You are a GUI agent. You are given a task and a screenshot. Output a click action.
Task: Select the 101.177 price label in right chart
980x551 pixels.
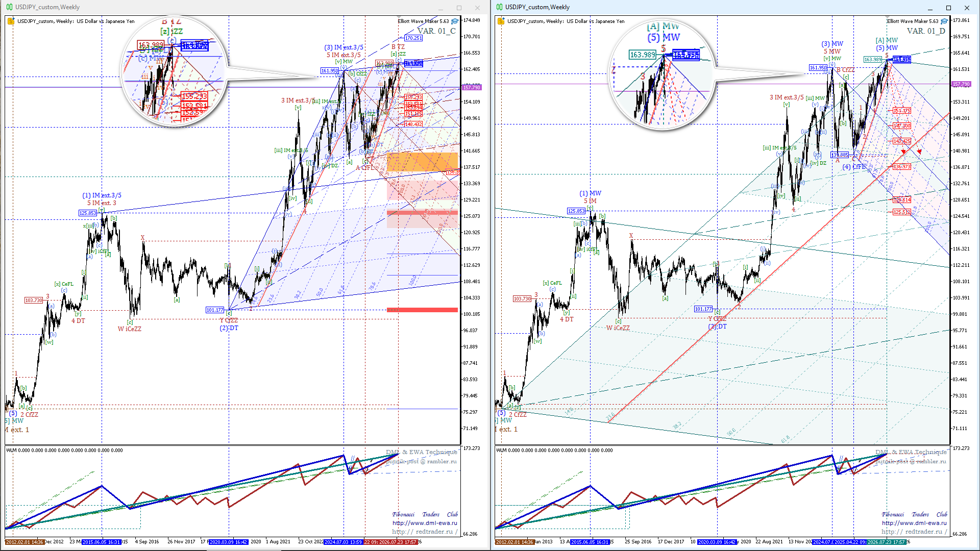703,309
